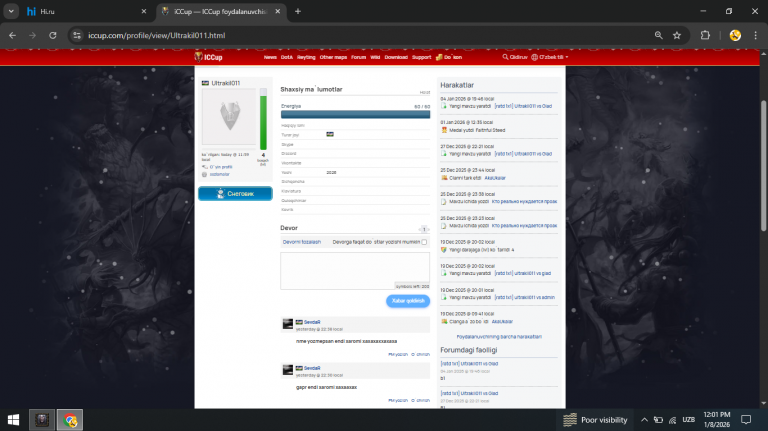The width and height of the screenshot is (768, 431).
Task: Click the browser address bar URL
Action: click(157, 35)
